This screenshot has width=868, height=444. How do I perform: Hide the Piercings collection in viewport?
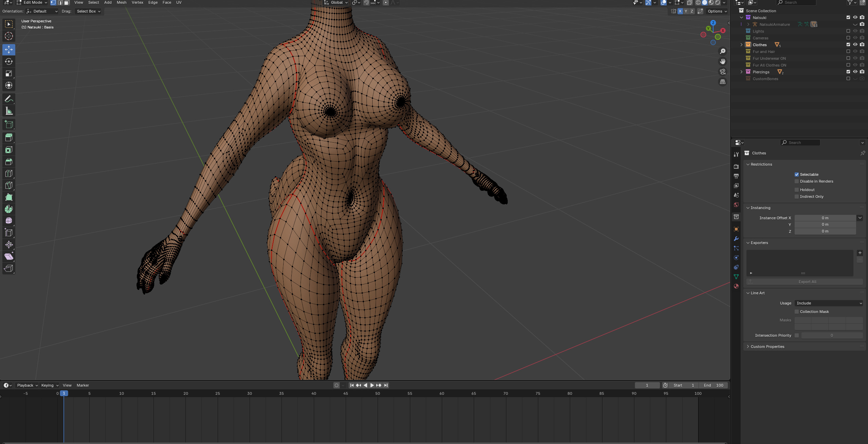tap(855, 72)
